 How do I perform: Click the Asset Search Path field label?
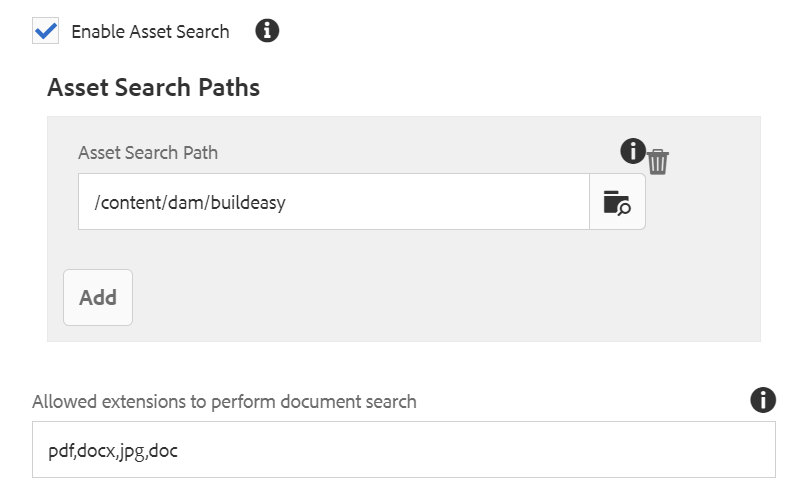coord(148,152)
